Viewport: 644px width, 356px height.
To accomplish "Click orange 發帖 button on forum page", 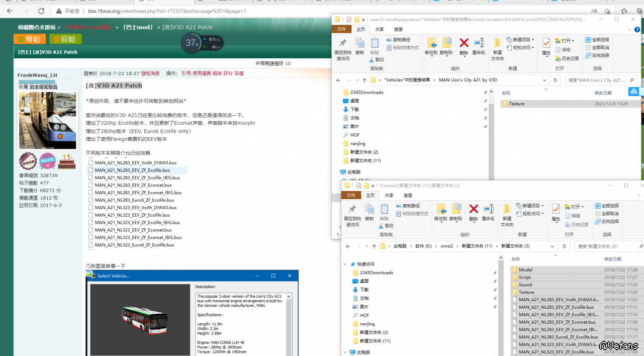I will click(x=30, y=39).
